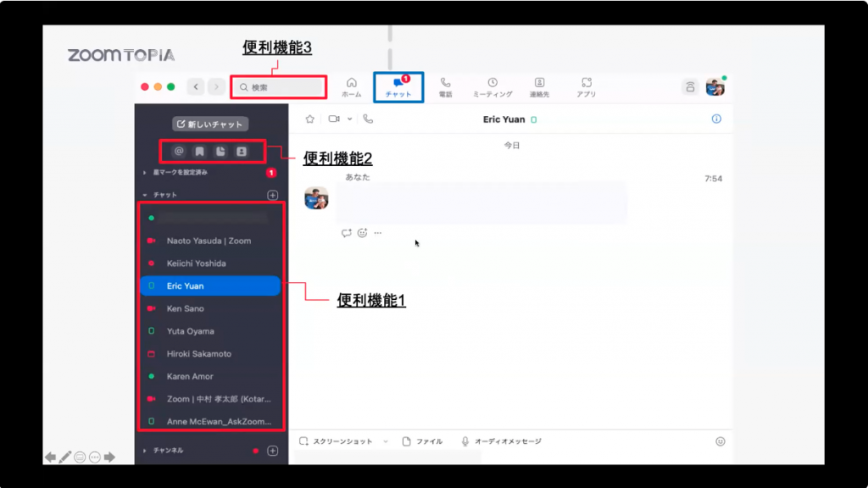Open the Anne McEwan_AskZoom chat

210,422
